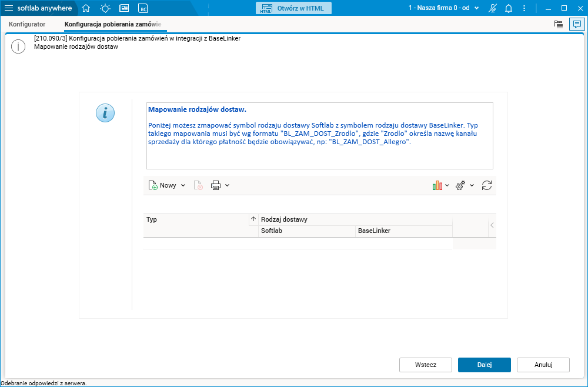Click the softlab anywhere logo text

pos(45,8)
